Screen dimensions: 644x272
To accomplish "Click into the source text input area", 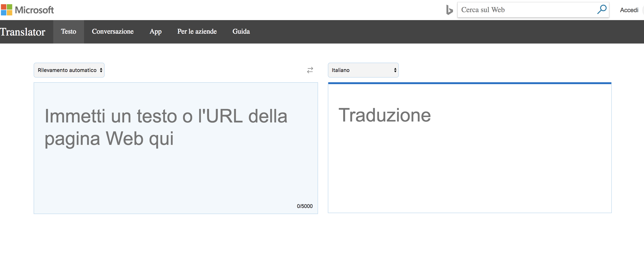I will tap(176, 148).
